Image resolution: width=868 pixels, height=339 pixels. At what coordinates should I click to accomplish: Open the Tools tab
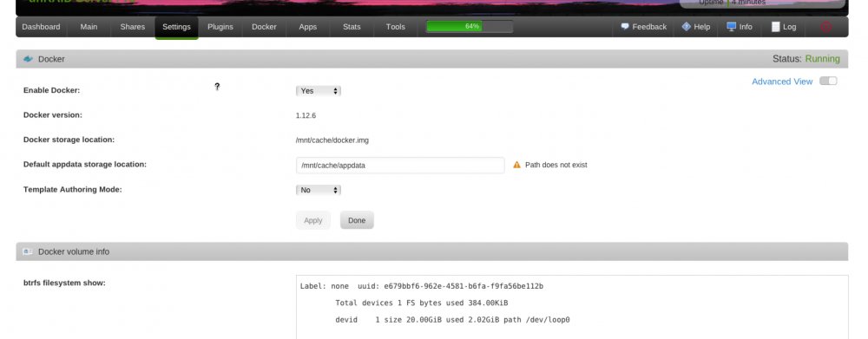click(395, 27)
